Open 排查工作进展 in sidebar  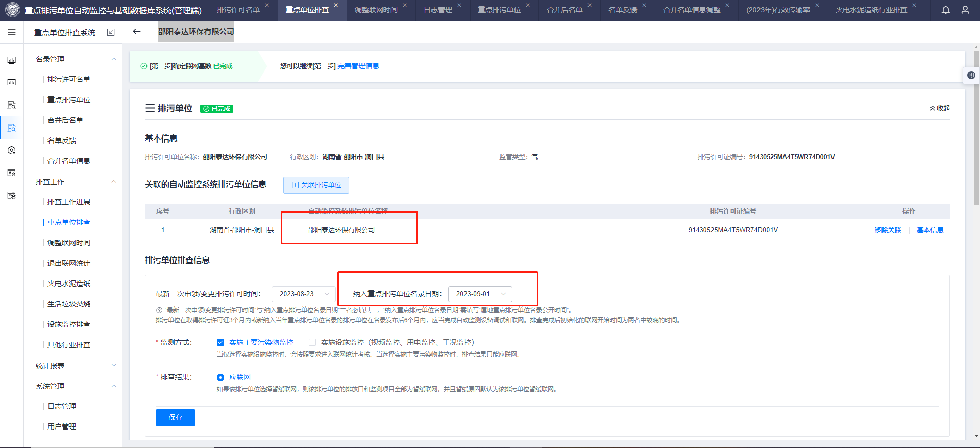[69, 202]
